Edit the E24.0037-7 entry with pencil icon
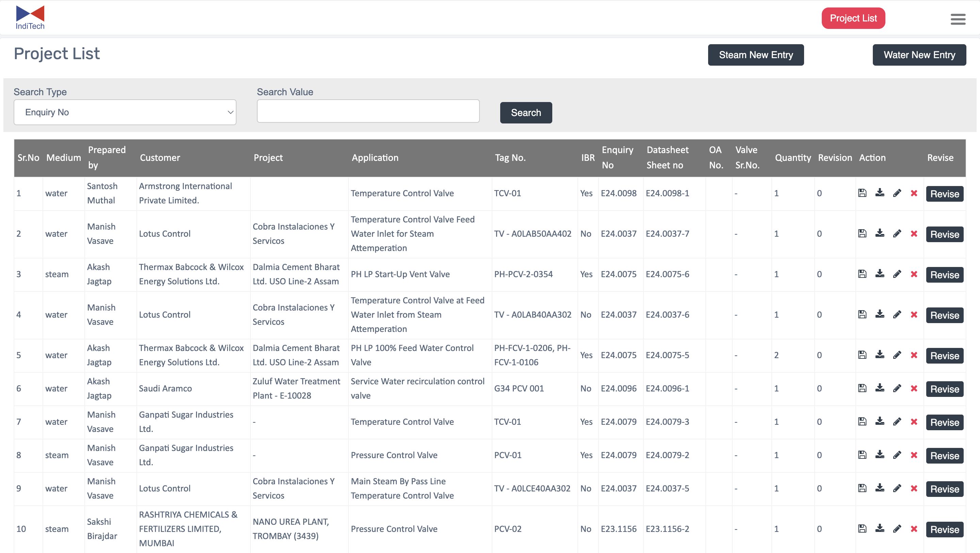The image size is (980, 553). pos(897,233)
